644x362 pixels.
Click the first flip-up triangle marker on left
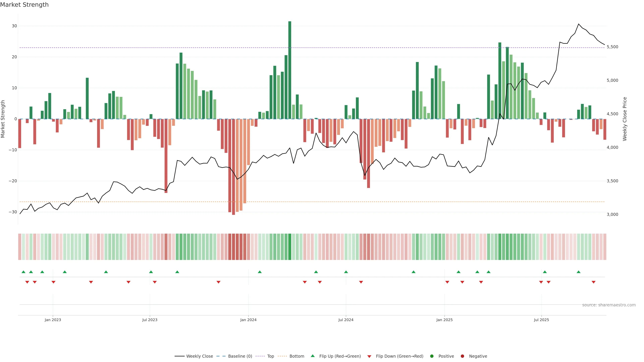coord(23,272)
